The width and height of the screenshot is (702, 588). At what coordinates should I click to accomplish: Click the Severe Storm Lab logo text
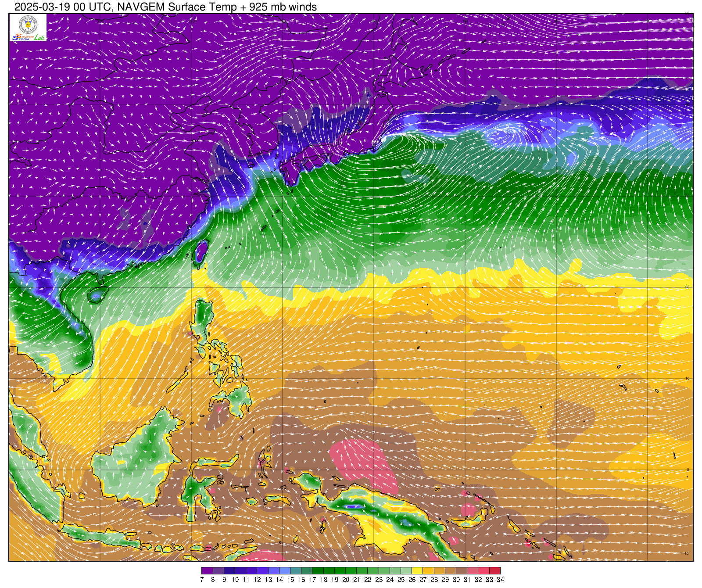click(28, 37)
